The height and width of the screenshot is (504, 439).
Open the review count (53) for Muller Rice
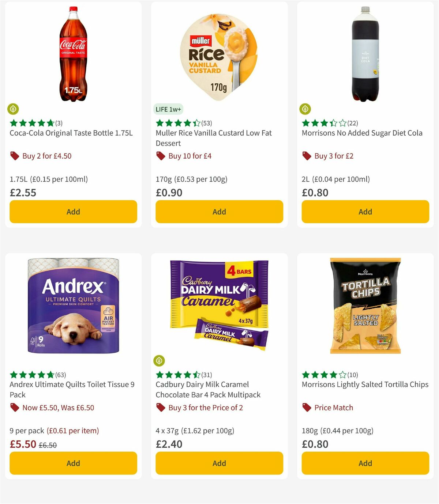click(207, 123)
